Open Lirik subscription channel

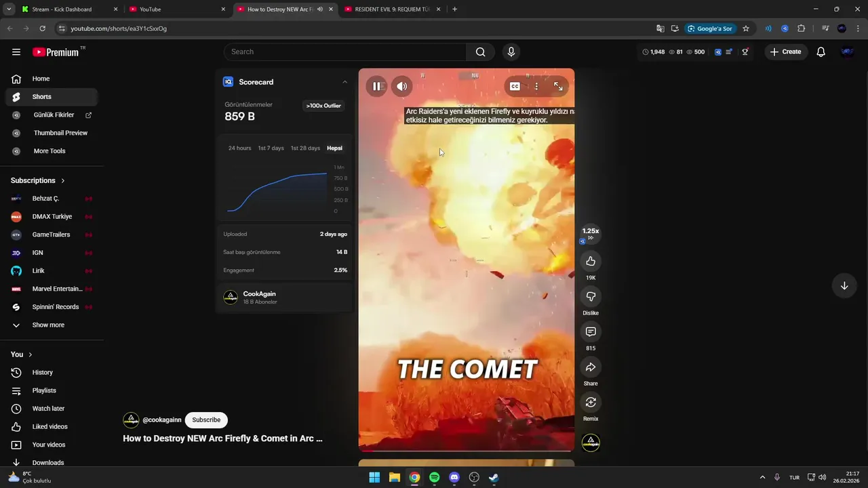pyautogui.click(x=52, y=270)
